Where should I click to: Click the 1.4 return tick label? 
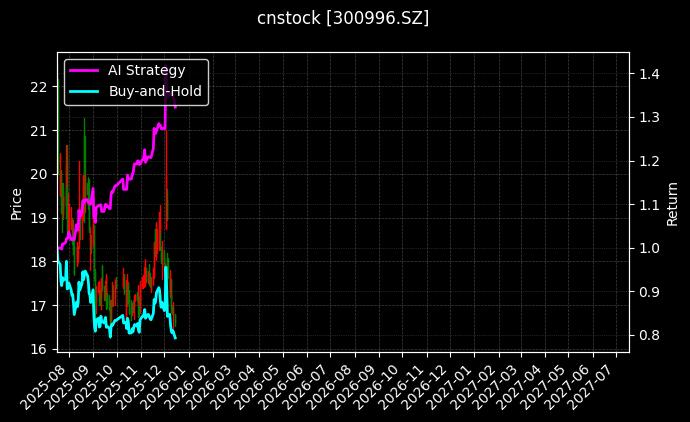[x=650, y=74]
